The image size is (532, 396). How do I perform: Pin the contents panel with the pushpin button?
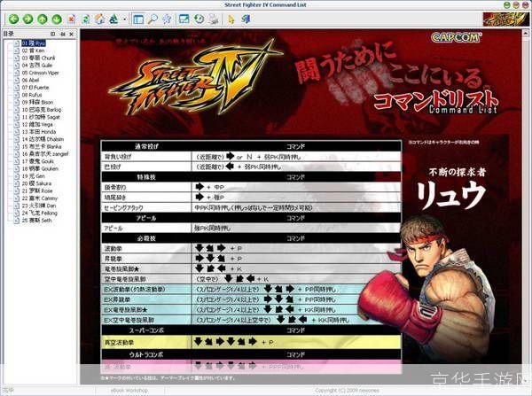[x=63, y=34]
